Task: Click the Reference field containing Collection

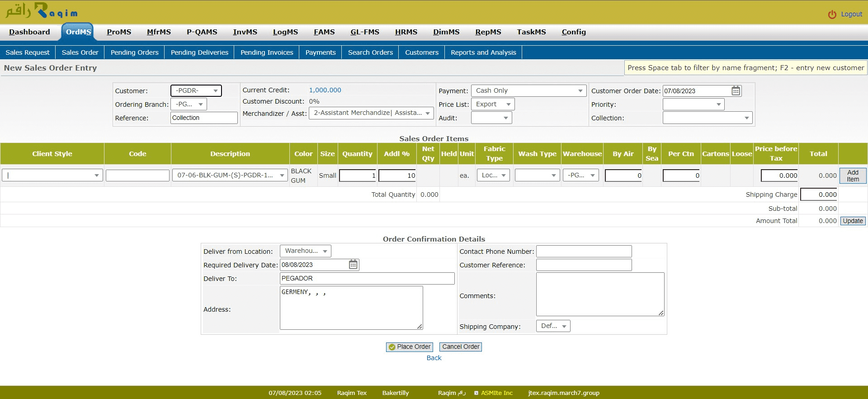Action: coord(204,118)
